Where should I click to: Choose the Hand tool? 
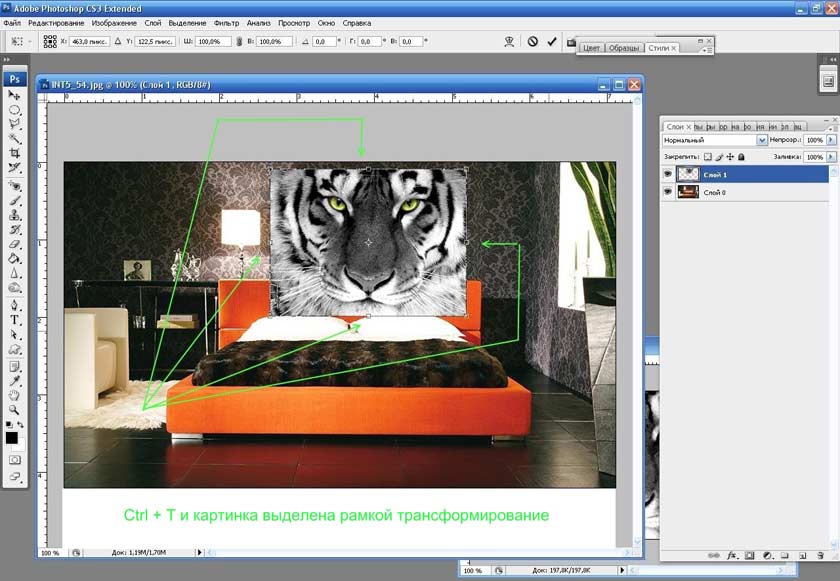15,395
